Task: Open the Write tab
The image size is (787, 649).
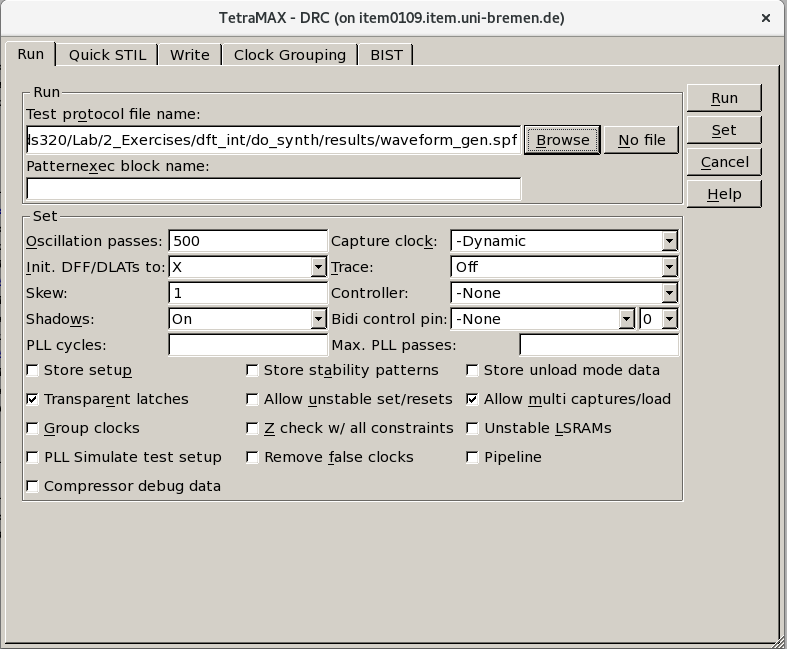Action: click(x=190, y=55)
